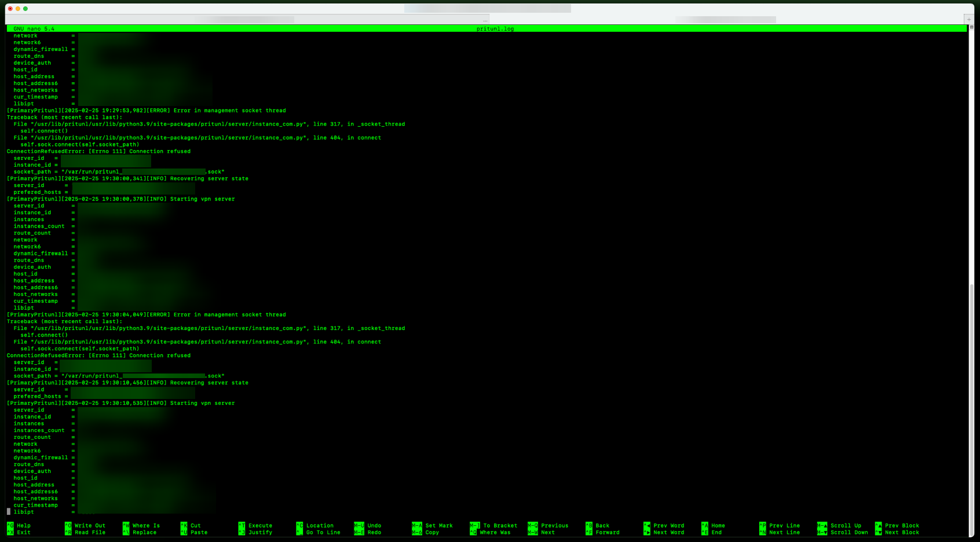Click the M-W Next shortcut
This screenshot has height=542, width=980.
(542, 533)
